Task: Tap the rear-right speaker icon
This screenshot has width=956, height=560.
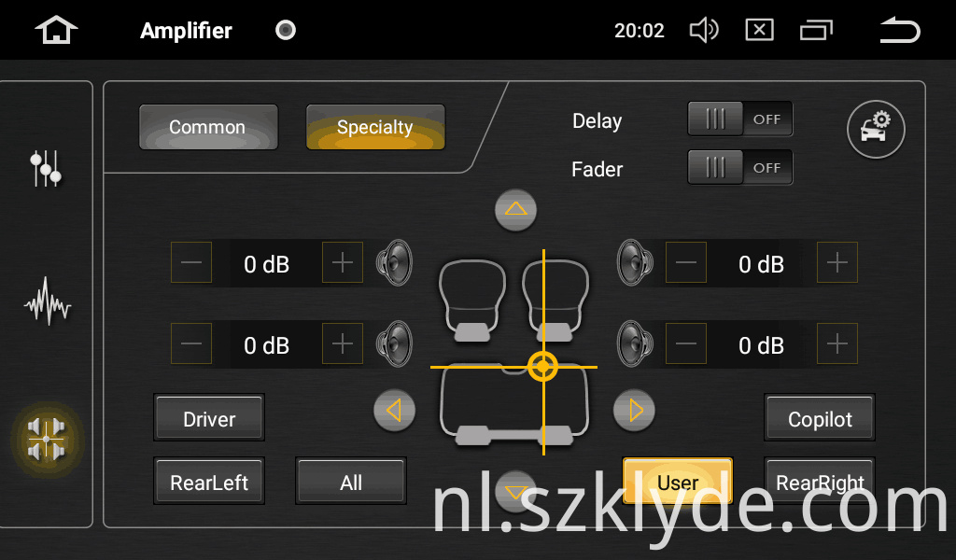Action: pyautogui.click(x=635, y=343)
